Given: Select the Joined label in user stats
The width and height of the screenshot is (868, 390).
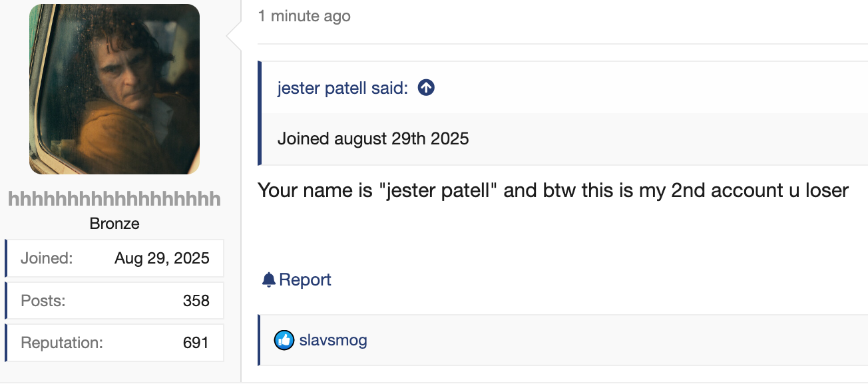Looking at the screenshot, I should click(47, 258).
